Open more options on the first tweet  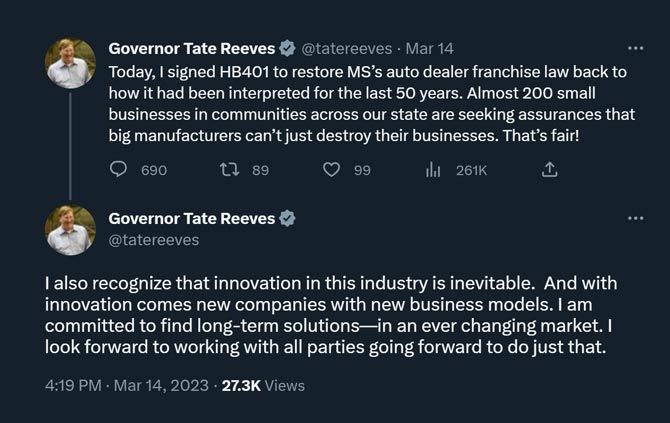tap(635, 47)
